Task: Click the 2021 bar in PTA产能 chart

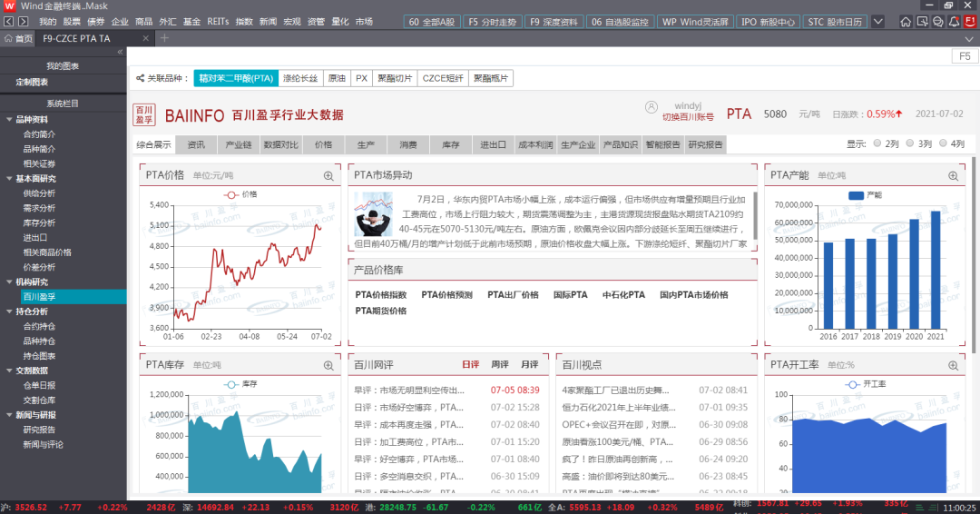Action: click(936, 270)
